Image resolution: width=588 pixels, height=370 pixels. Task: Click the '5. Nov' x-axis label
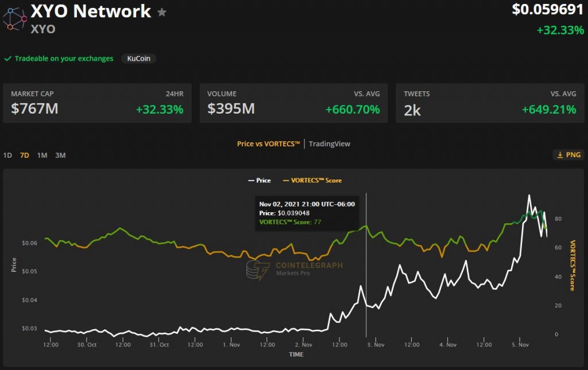(x=520, y=345)
